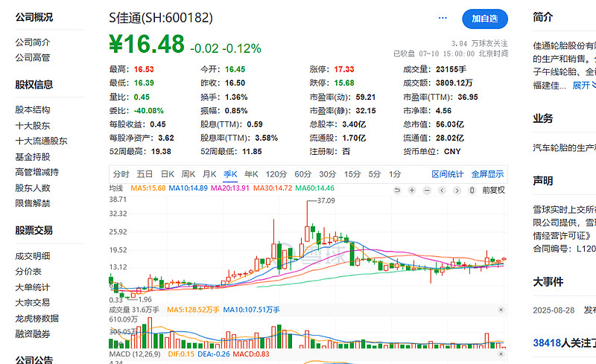Image resolution: width=596 pixels, height=364 pixels.
Task: Reset the chart view with undo icon
Action: coord(397,191)
